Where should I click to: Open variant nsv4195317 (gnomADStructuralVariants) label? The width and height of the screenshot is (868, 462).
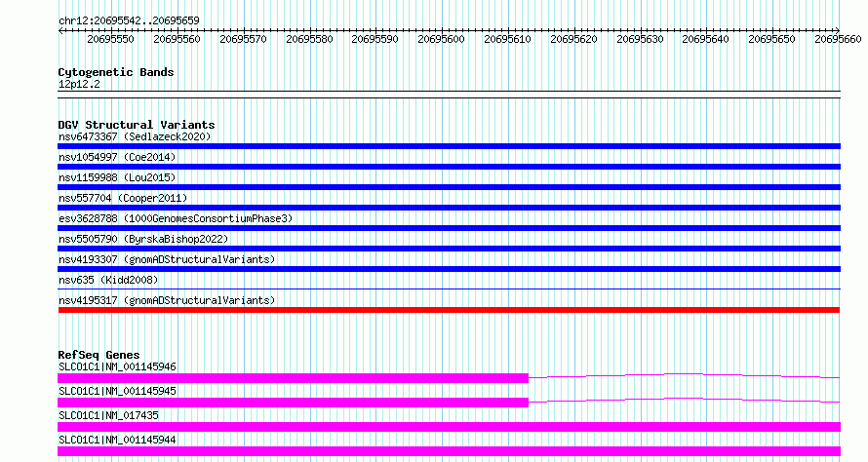tap(167, 300)
